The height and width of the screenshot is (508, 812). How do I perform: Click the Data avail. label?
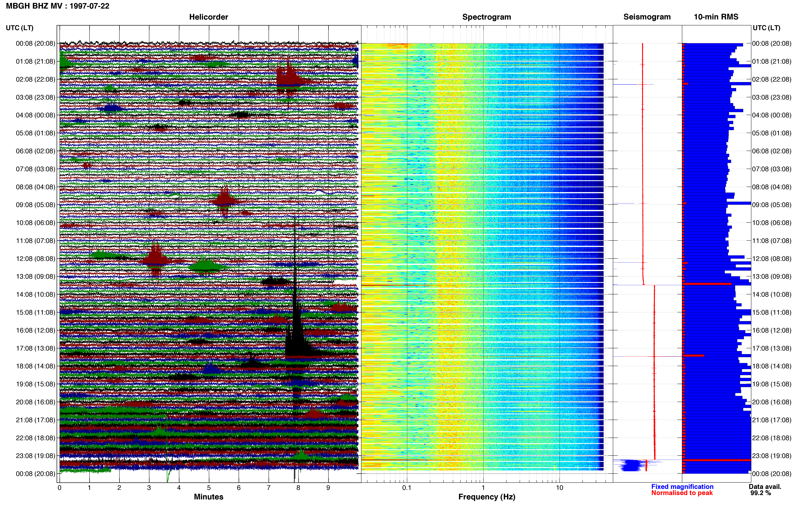click(x=765, y=486)
